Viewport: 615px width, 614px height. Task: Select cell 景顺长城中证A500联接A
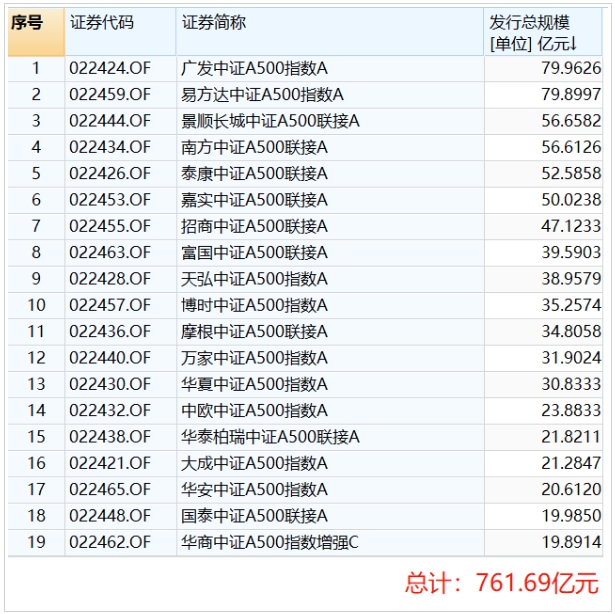330,121
